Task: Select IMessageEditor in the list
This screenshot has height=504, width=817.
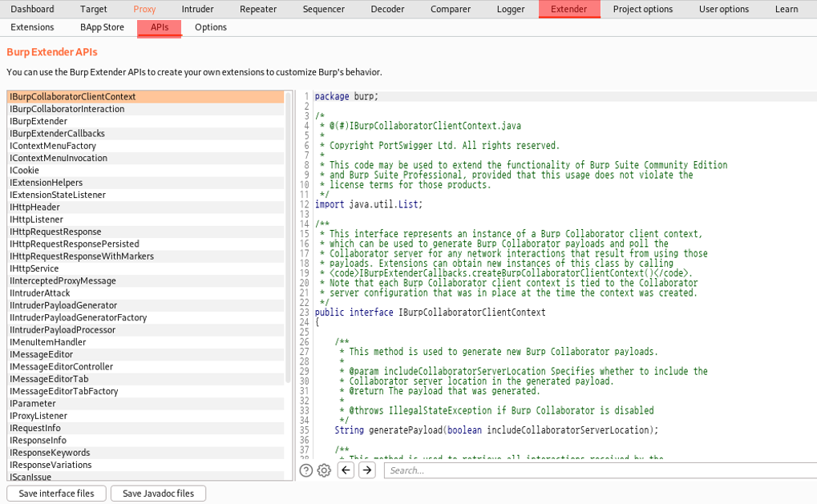Action: click(x=145, y=354)
